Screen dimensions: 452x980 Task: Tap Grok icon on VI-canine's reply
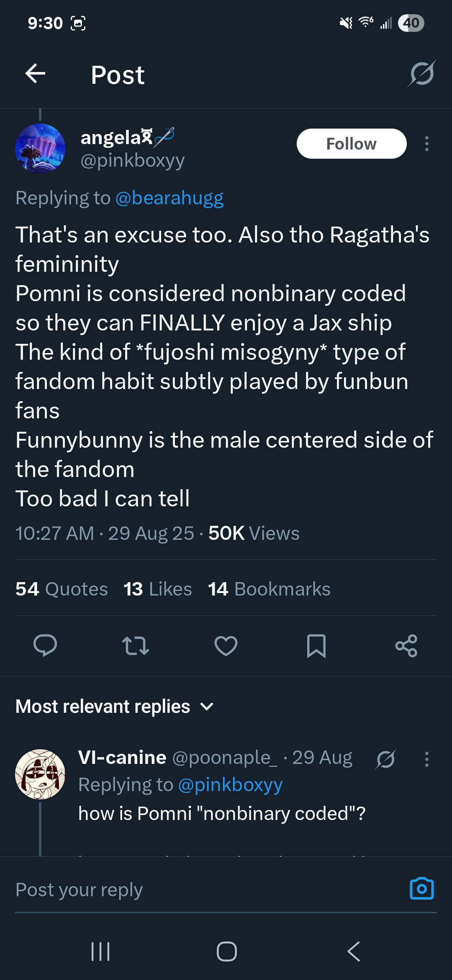click(x=385, y=759)
